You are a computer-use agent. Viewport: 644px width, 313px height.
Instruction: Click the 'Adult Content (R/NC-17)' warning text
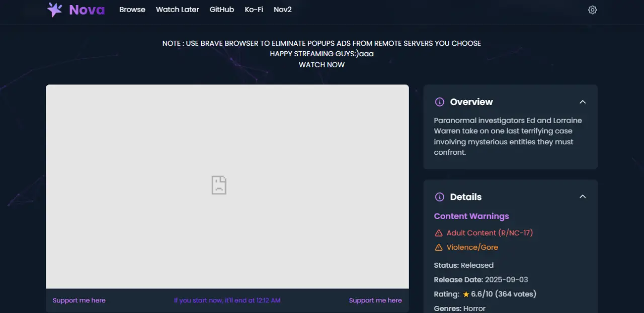490,233
